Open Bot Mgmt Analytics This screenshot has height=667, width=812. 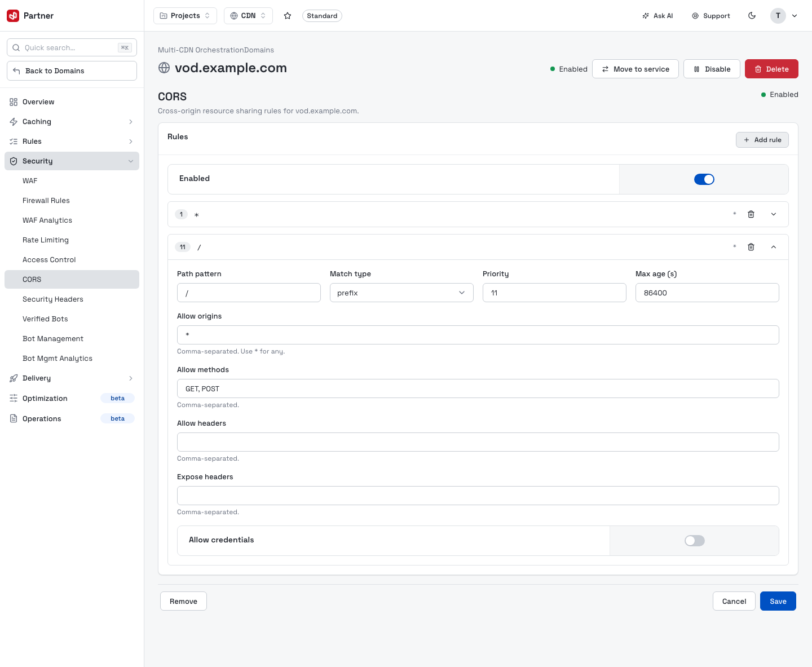(x=72, y=359)
